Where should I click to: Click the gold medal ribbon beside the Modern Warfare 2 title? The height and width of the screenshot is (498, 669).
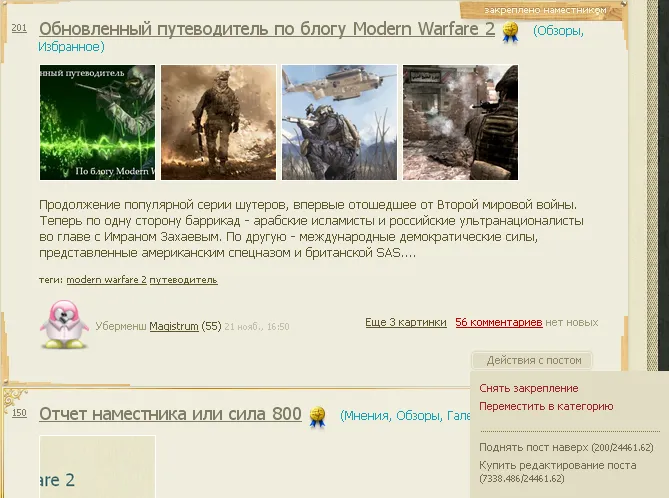tap(510, 32)
